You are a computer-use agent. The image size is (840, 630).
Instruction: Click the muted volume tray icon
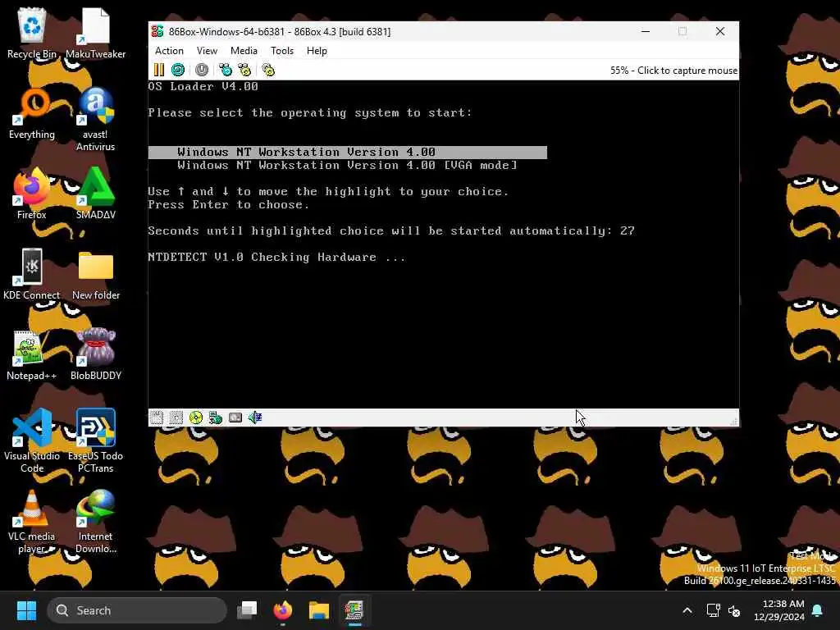(734, 610)
